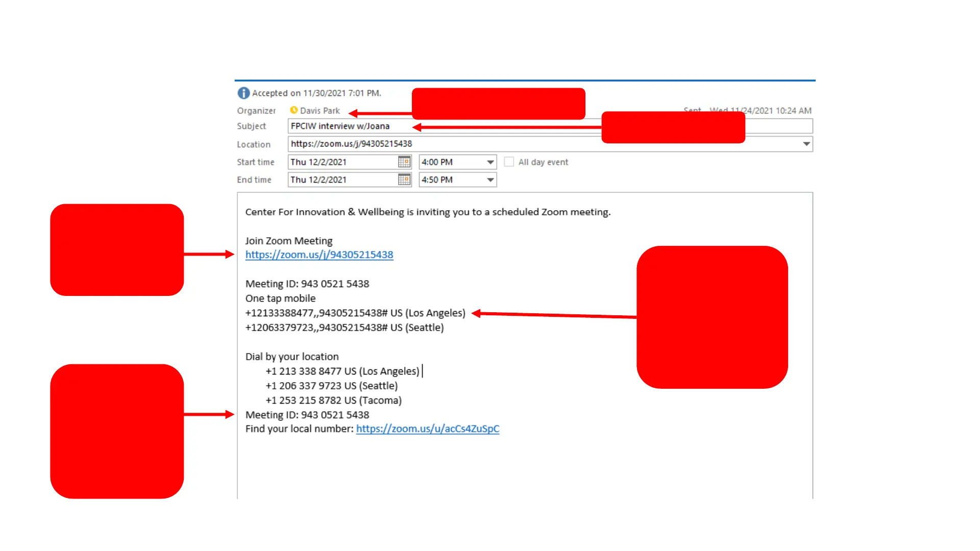
Task: Click the organizer status icon by Davis Park
Action: tap(293, 110)
